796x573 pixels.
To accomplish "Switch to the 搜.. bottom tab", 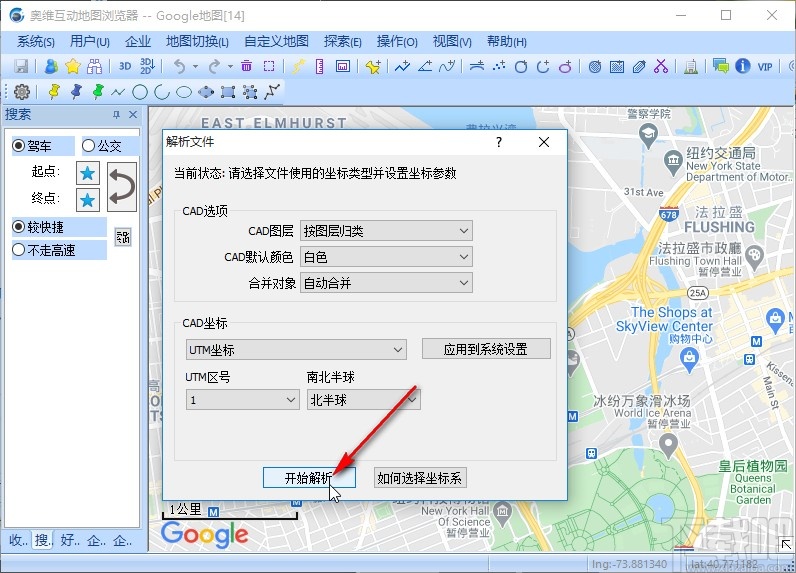I will pos(43,540).
